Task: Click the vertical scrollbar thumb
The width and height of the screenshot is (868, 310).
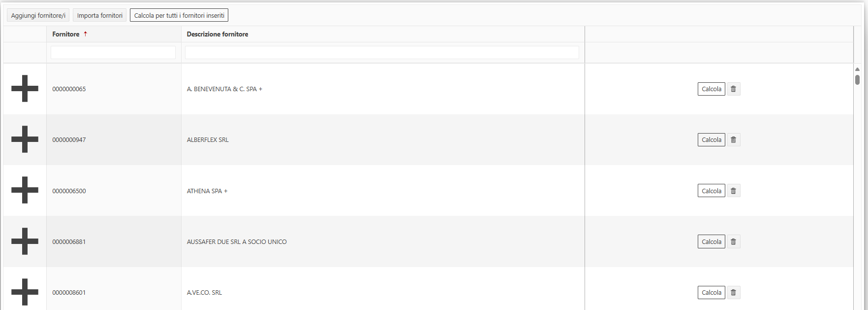Action: (857, 79)
